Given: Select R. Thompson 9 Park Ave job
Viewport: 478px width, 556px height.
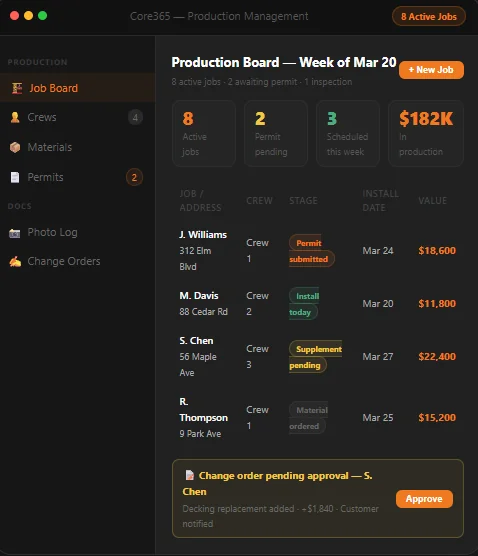Looking at the screenshot, I should click(x=318, y=418).
